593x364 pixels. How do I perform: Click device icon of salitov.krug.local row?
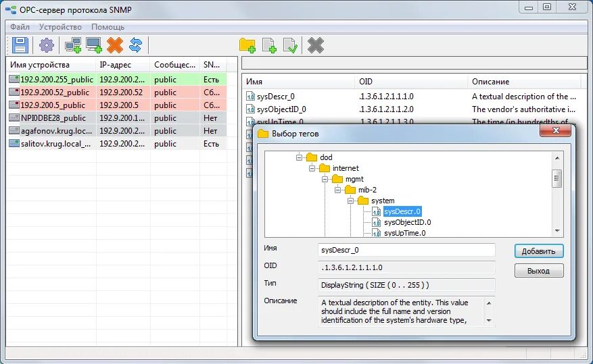14,143
